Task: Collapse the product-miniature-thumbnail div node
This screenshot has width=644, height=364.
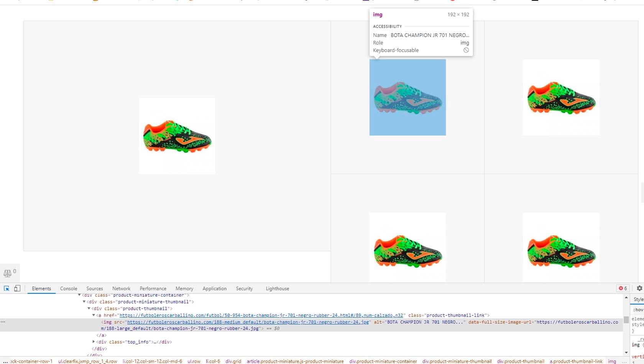Action: click(x=84, y=302)
